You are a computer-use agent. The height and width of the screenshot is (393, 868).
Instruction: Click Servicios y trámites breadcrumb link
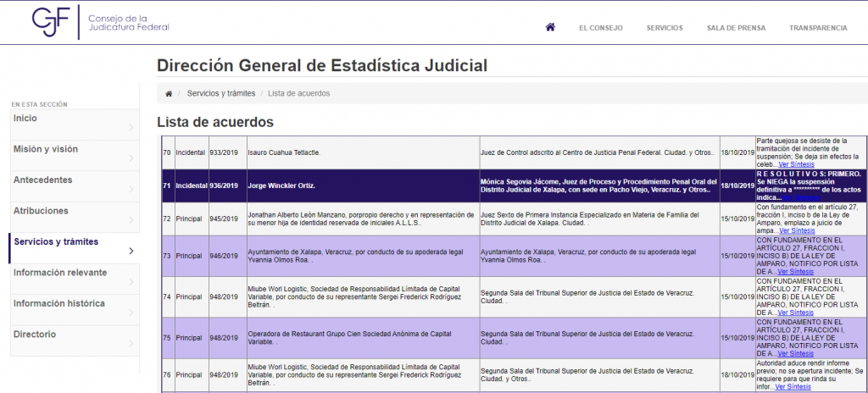tap(220, 93)
